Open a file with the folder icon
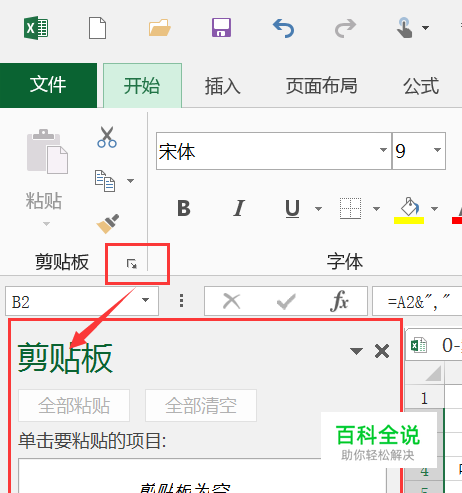The height and width of the screenshot is (493, 462). pos(159,28)
